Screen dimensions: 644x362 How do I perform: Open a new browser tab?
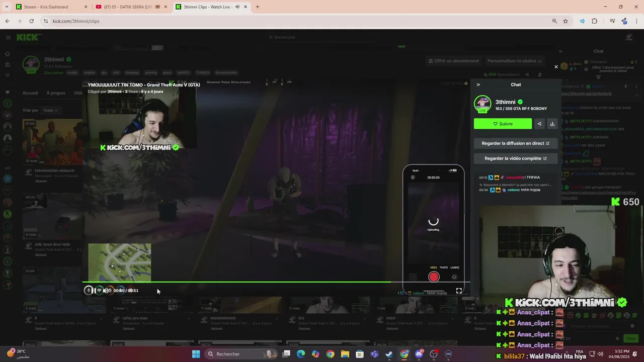(x=258, y=7)
